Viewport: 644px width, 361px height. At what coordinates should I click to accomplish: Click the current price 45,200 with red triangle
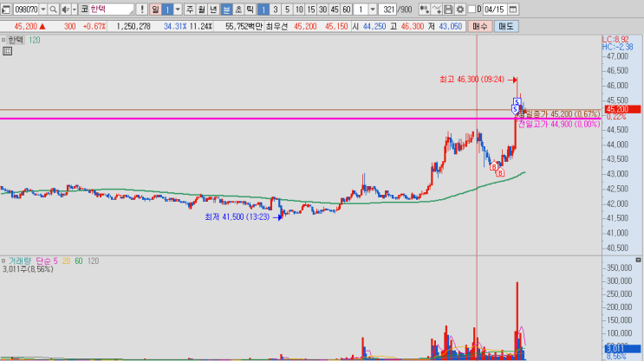click(29, 26)
